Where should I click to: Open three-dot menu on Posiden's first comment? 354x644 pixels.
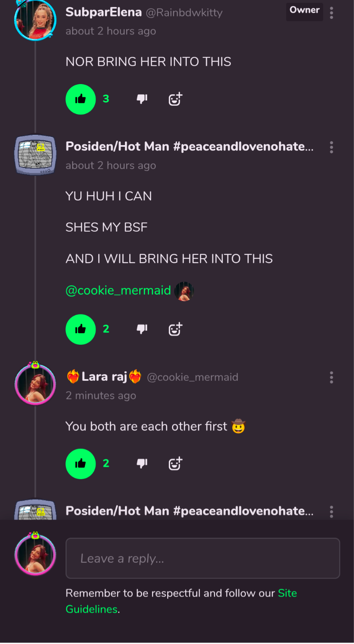331,147
